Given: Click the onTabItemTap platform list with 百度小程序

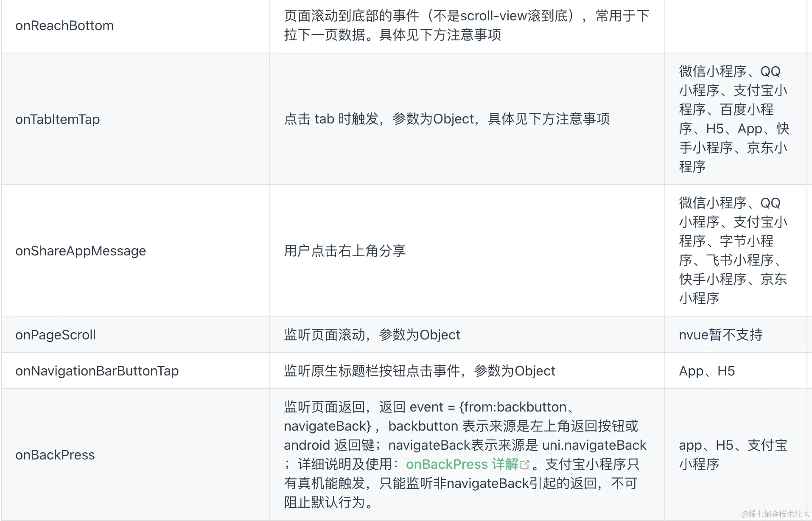Looking at the screenshot, I should (734, 119).
